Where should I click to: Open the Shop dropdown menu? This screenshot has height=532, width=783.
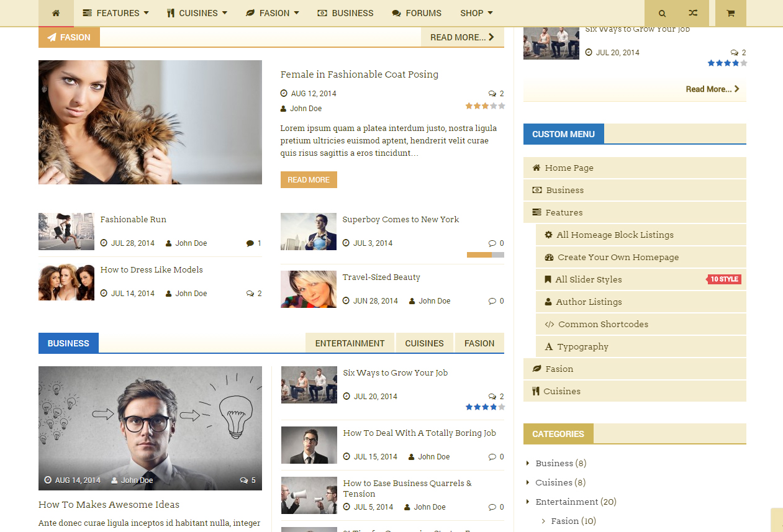coord(476,13)
